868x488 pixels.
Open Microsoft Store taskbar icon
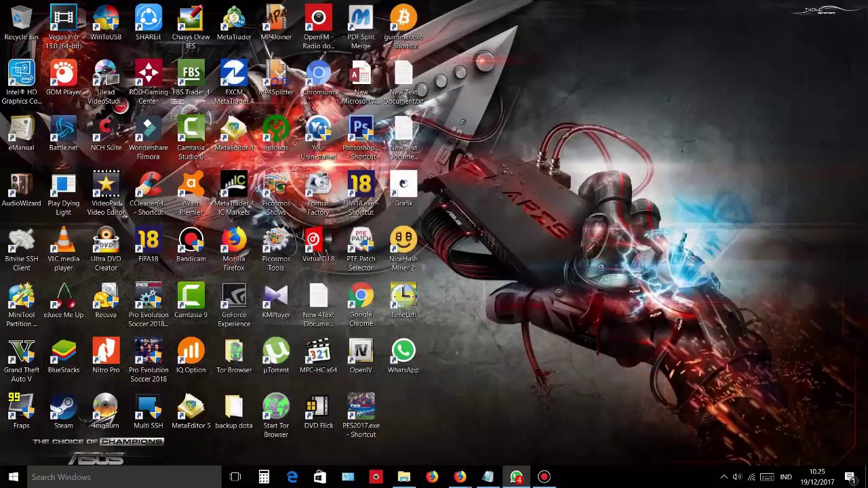click(x=320, y=476)
